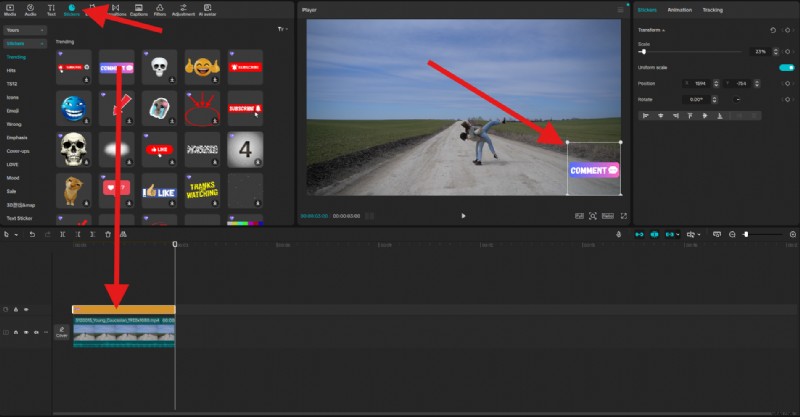Switch to the Animation tab
This screenshot has width=800, height=417.
pos(680,10)
